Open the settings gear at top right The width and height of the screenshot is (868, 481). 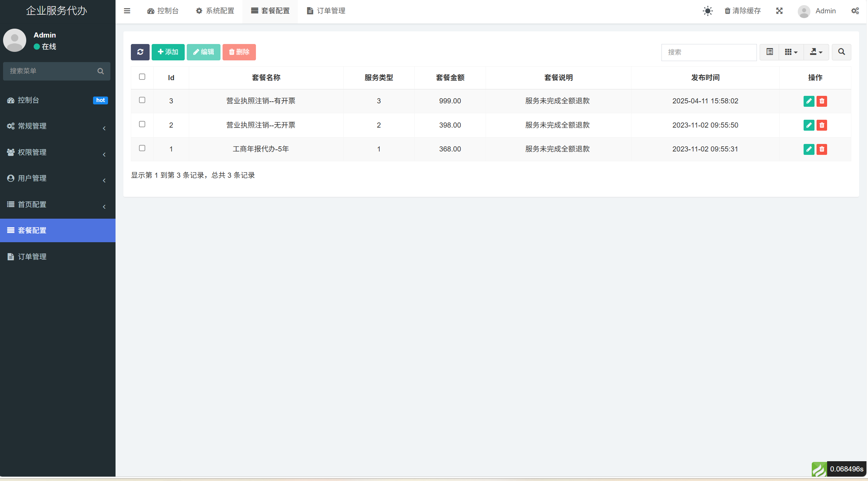855,11
